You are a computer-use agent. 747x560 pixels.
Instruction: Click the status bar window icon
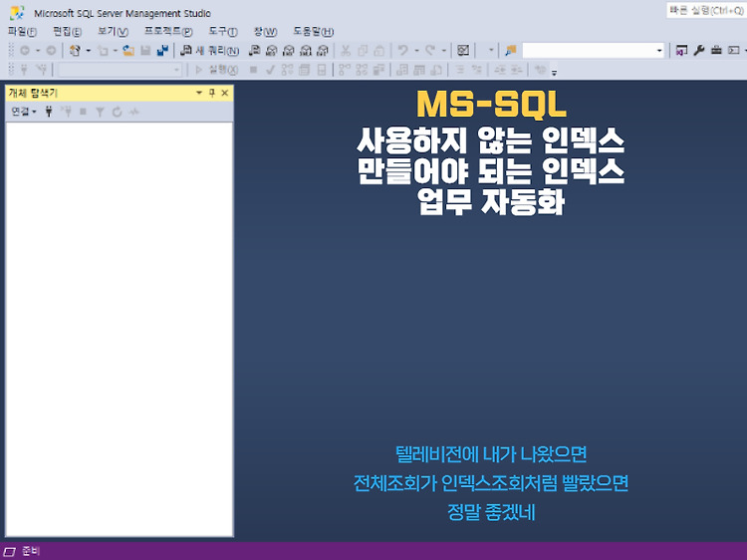click(10, 552)
